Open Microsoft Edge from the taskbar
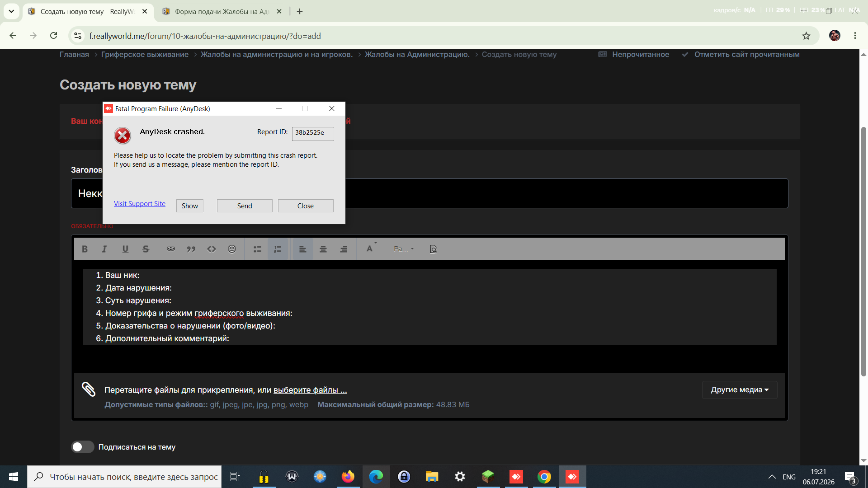 coord(376,477)
